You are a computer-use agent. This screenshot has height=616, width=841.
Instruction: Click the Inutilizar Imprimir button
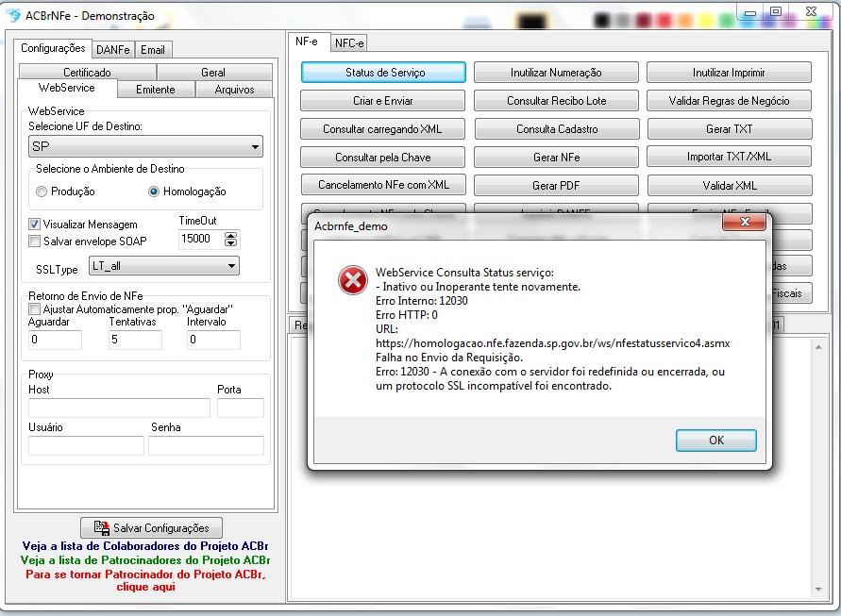click(729, 73)
